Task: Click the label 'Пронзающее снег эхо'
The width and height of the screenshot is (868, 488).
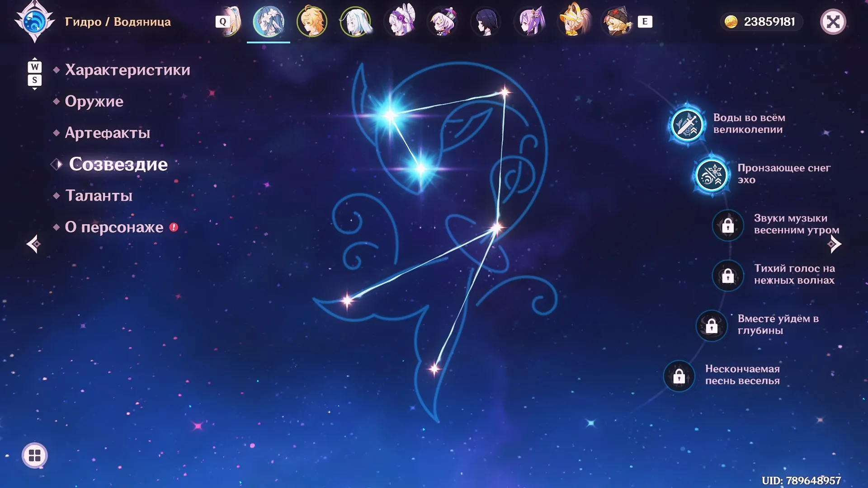Action: point(784,174)
